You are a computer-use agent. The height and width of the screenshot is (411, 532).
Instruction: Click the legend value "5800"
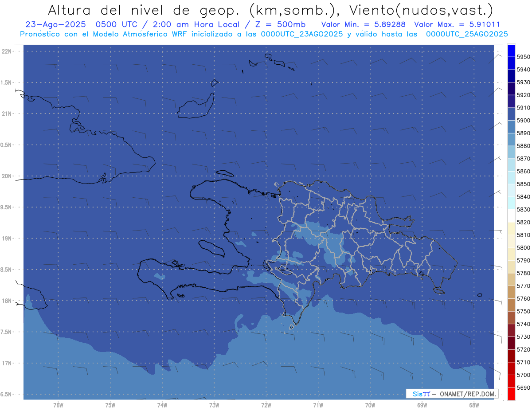tap(524, 248)
